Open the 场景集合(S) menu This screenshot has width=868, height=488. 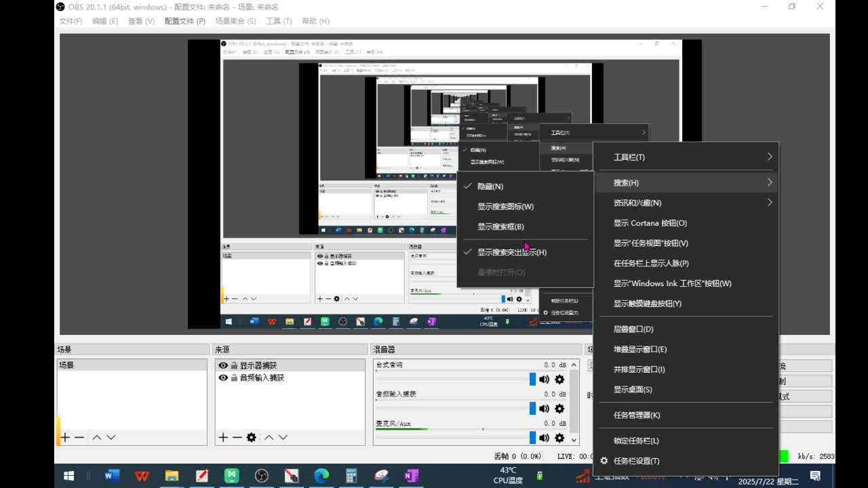235,21
